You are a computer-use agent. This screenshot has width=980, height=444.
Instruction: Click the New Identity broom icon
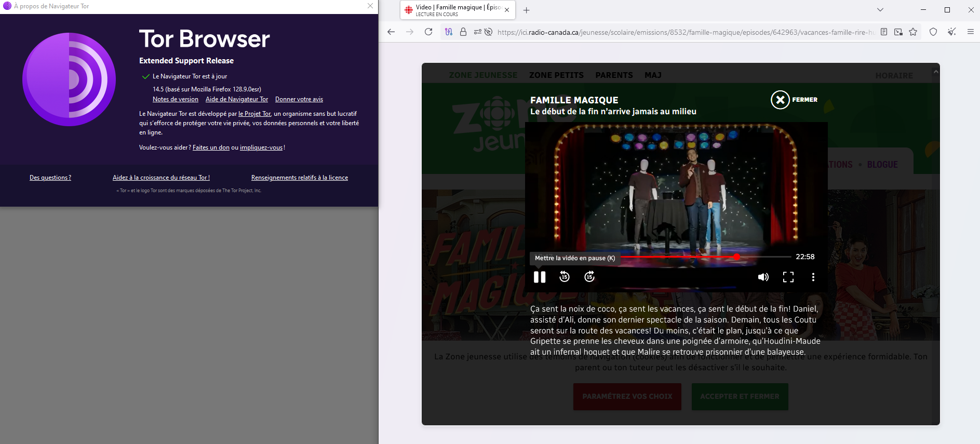pyautogui.click(x=951, y=32)
